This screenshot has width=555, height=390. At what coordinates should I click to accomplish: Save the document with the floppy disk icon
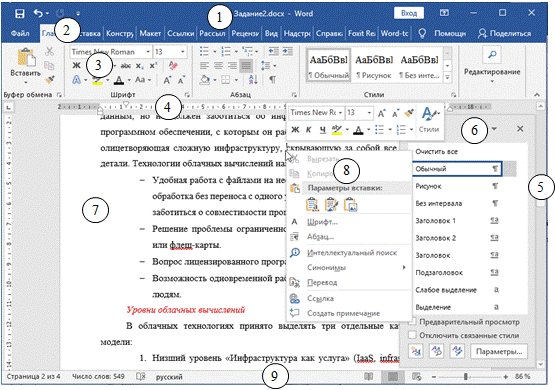point(20,14)
